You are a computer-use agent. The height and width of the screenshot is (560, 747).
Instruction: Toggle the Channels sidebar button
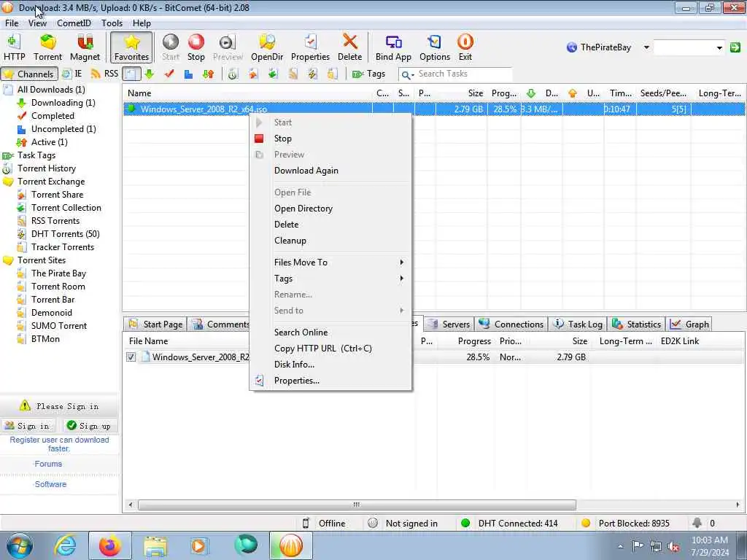click(x=29, y=74)
